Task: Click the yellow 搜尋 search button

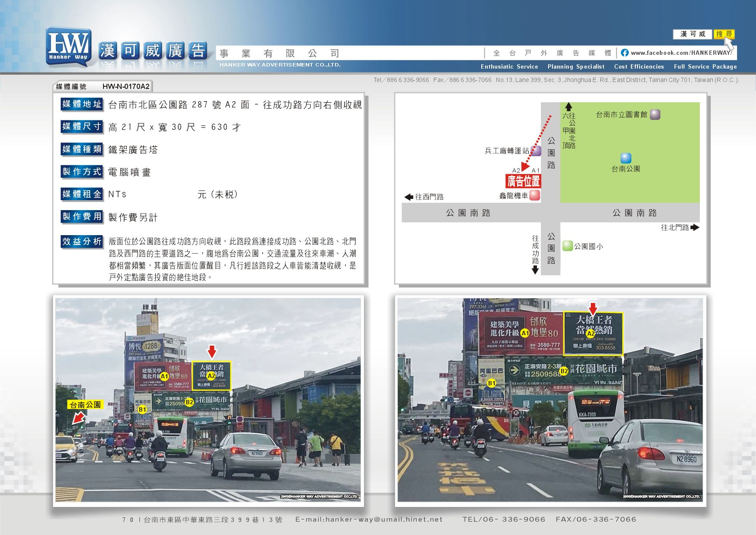Action: [x=724, y=34]
